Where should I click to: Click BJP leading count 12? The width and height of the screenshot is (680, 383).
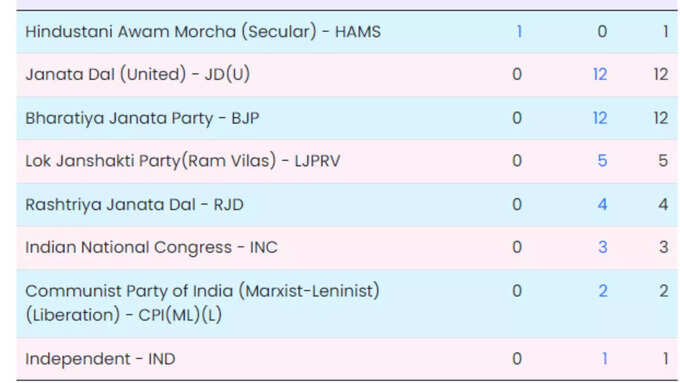tap(600, 118)
